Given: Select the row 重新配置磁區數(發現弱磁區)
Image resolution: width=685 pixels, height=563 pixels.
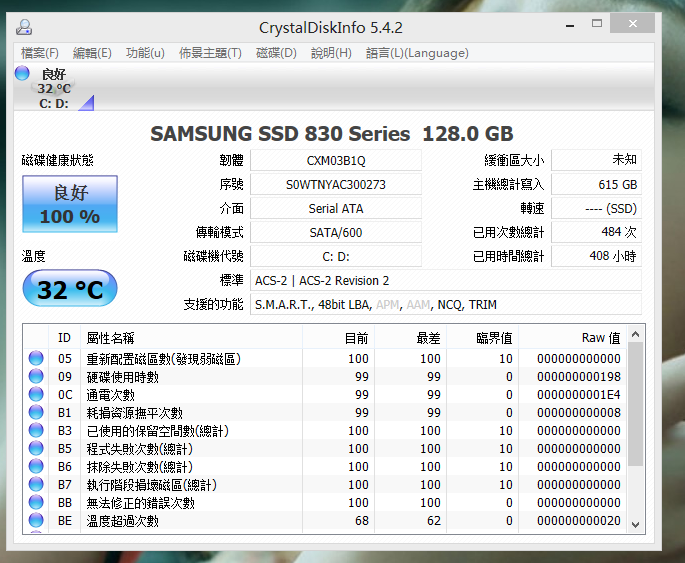Looking at the screenshot, I should point(325,359).
